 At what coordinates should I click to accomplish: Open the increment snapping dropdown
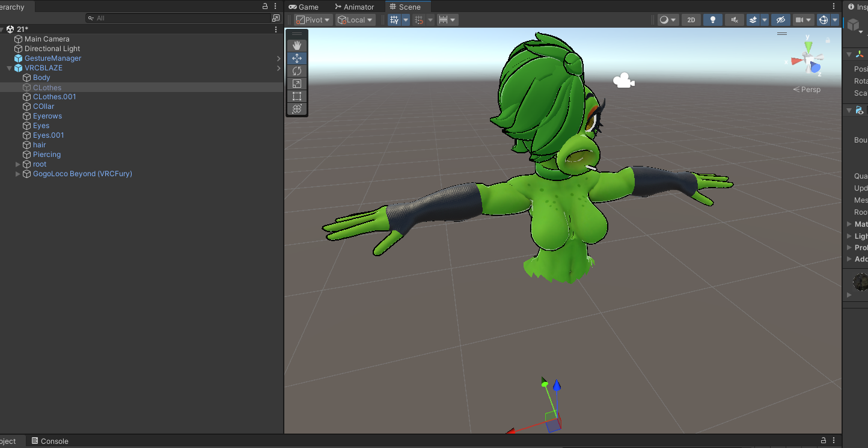tap(447, 20)
